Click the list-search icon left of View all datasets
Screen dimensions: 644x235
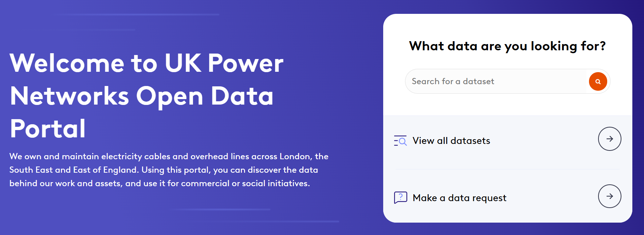pyautogui.click(x=400, y=141)
